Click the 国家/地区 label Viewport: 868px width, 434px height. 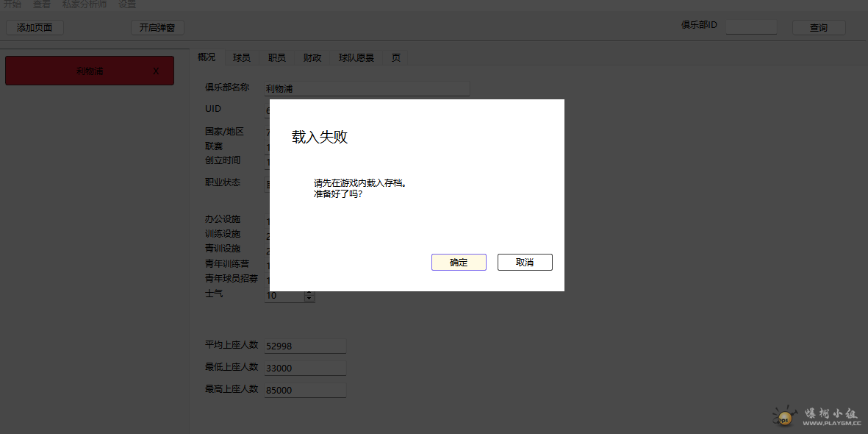pos(224,132)
